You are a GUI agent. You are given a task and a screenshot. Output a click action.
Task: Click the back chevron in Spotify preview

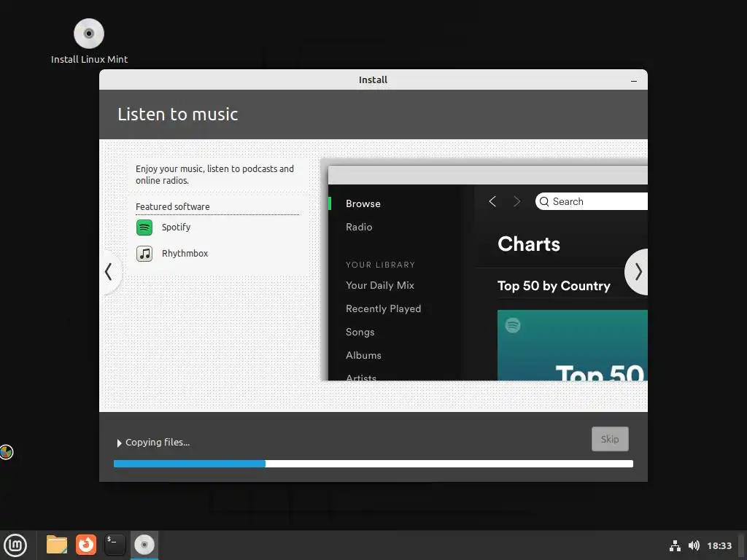(x=492, y=201)
